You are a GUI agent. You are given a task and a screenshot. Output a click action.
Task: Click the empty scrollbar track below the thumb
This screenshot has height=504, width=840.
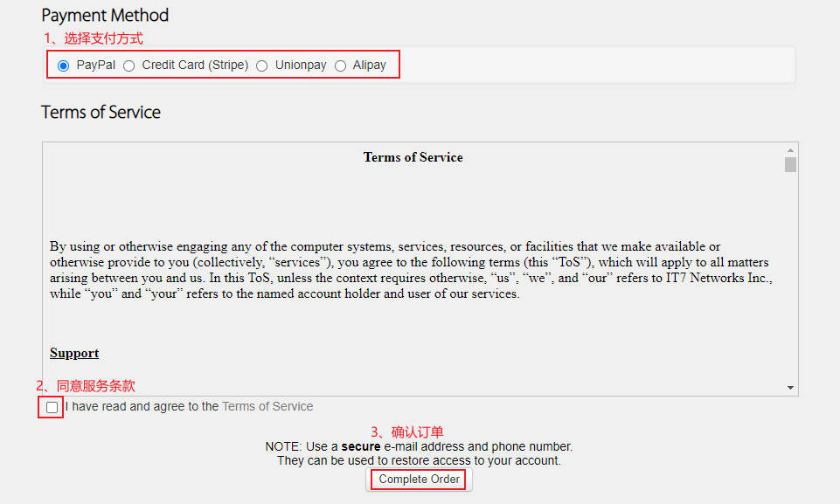pos(790,280)
